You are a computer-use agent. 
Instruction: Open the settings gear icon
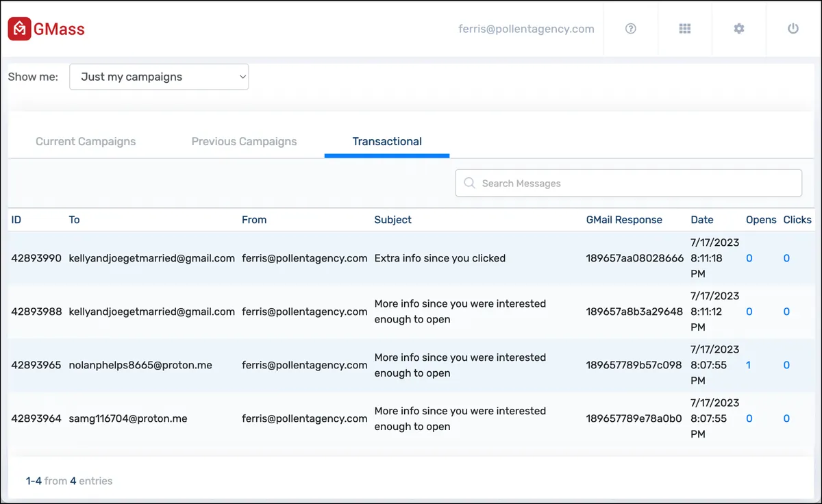tap(738, 29)
